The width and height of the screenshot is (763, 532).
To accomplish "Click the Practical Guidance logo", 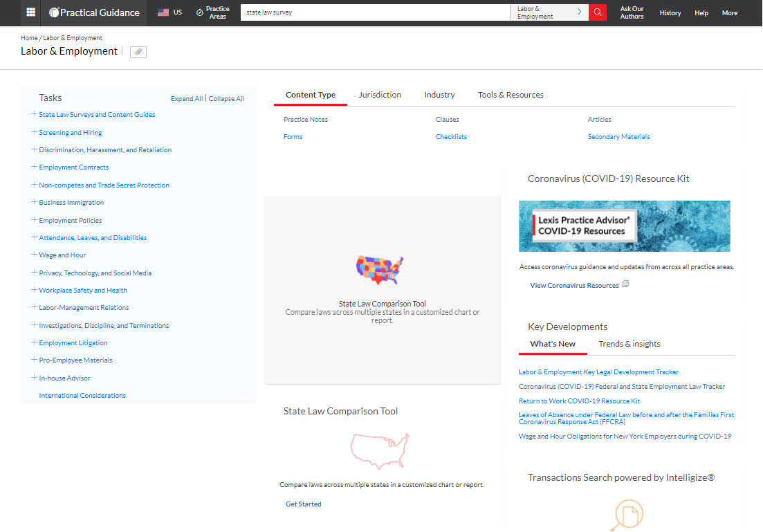I will point(94,12).
